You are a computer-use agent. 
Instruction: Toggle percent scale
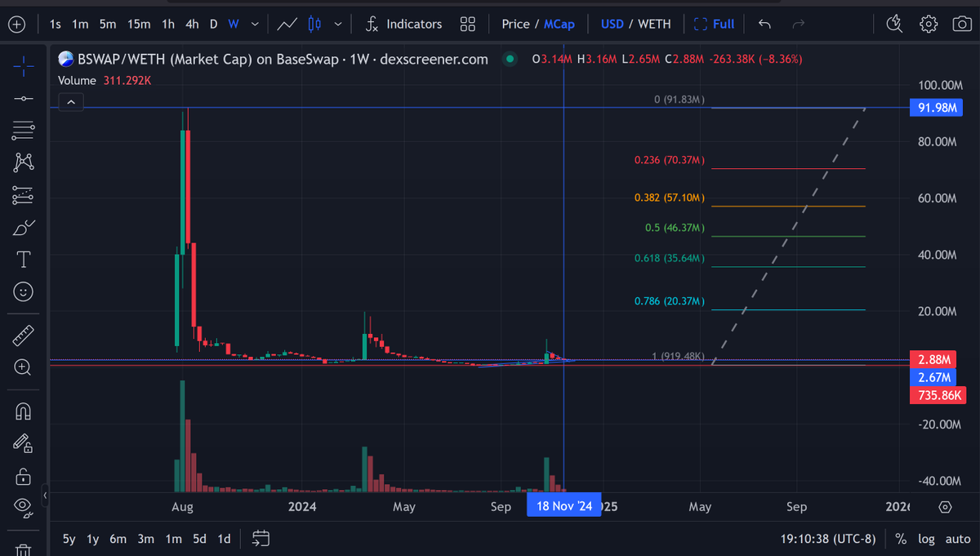pos(901,539)
